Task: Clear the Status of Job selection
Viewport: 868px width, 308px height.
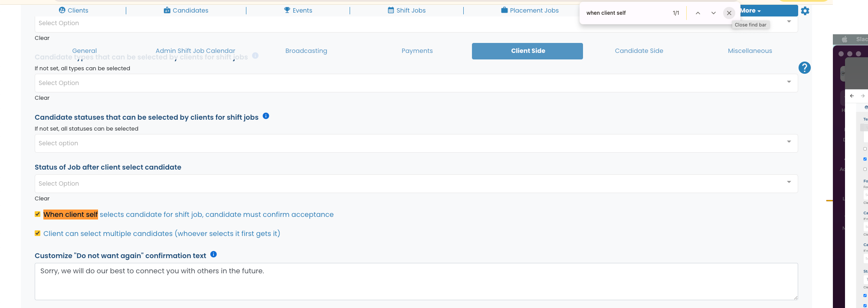Action: 42,199
